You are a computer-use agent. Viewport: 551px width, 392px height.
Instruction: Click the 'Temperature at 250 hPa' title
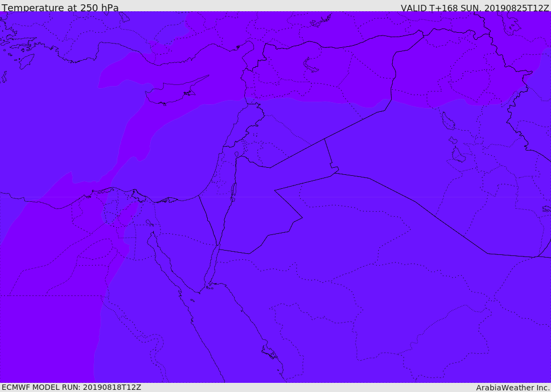60,8
